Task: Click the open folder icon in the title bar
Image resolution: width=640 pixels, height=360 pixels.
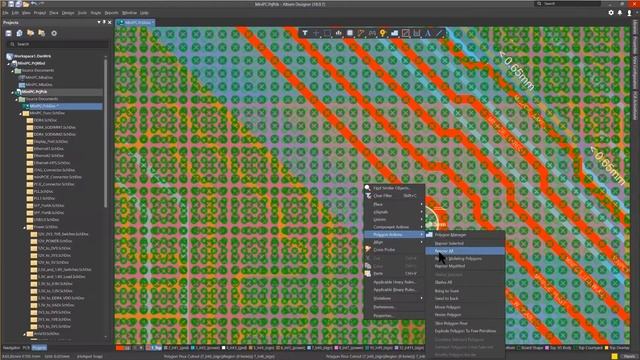Action: pos(26,4)
